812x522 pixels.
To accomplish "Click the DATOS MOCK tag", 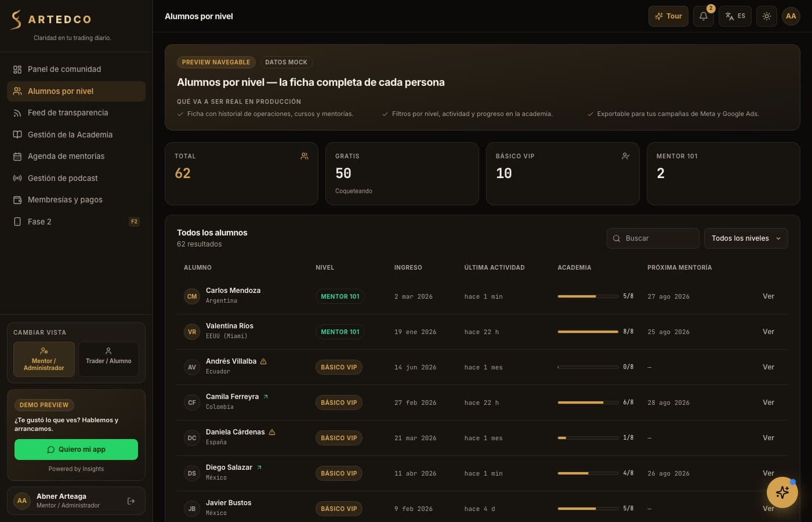I will 286,62.
